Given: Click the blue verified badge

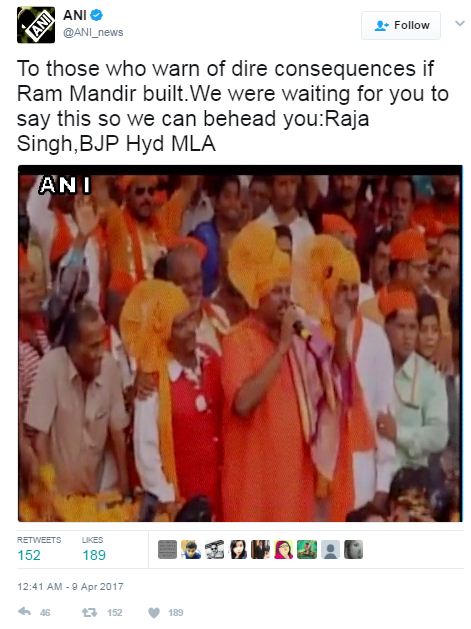Looking at the screenshot, I should coord(97,15).
